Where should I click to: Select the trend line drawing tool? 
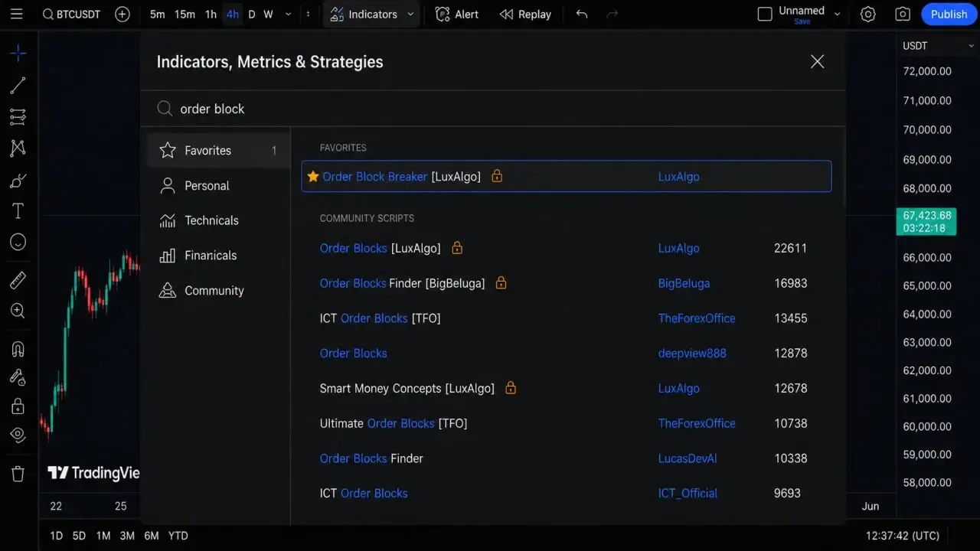pyautogui.click(x=18, y=85)
